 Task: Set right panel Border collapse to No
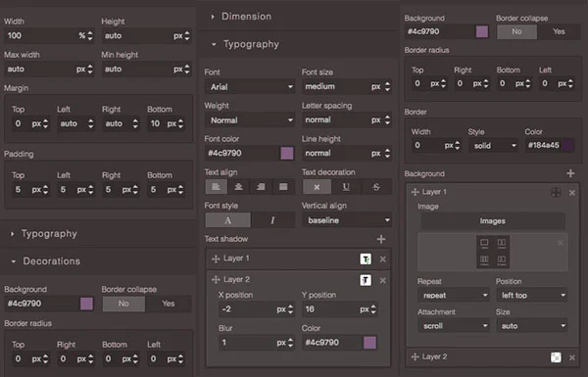point(516,31)
